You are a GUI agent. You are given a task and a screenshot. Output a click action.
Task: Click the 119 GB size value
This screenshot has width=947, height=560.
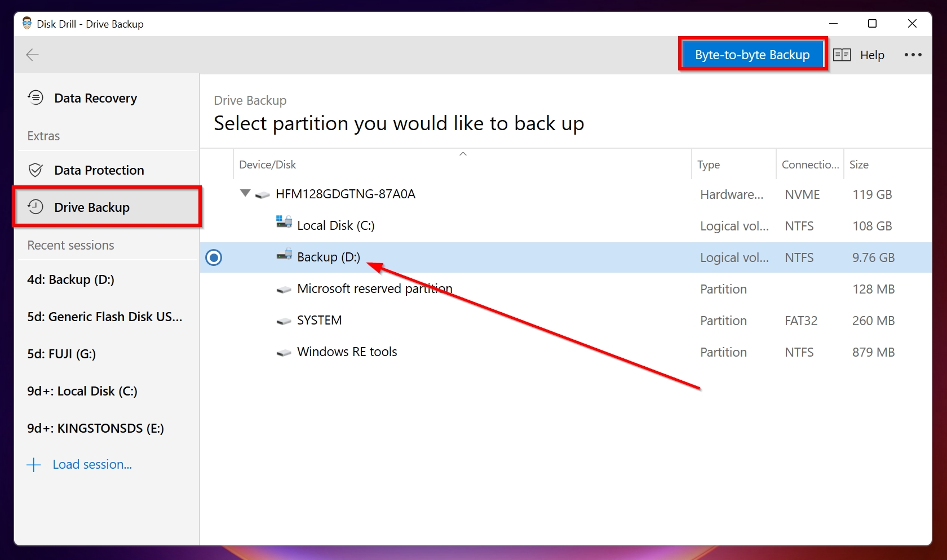tap(872, 194)
